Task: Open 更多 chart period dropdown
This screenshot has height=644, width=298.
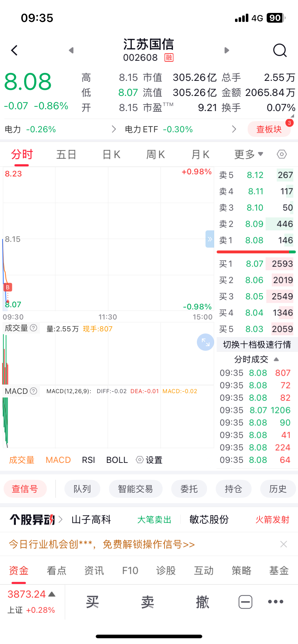Action: point(249,155)
